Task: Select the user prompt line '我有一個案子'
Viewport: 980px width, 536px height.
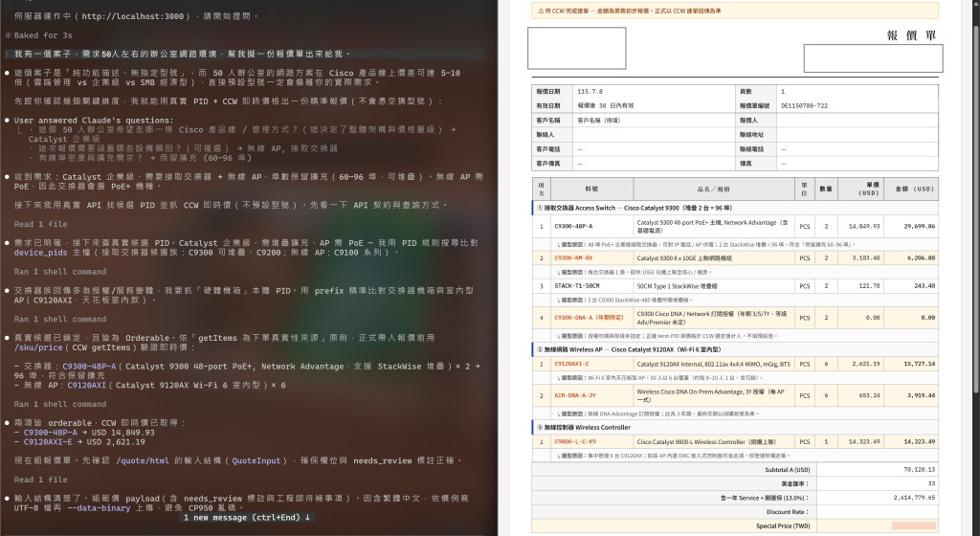Action: (244, 54)
